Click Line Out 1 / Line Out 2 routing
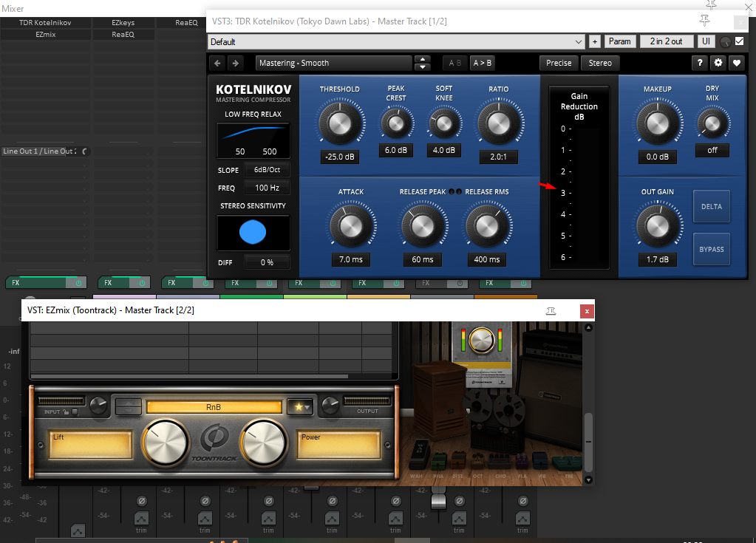 coord(39,151)
